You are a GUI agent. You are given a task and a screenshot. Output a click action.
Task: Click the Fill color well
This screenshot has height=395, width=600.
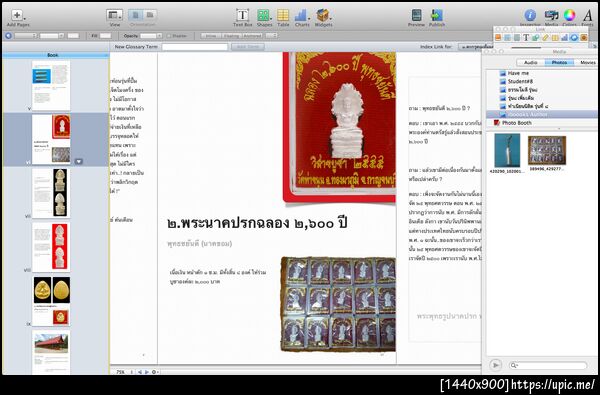[x=105, y=36]
